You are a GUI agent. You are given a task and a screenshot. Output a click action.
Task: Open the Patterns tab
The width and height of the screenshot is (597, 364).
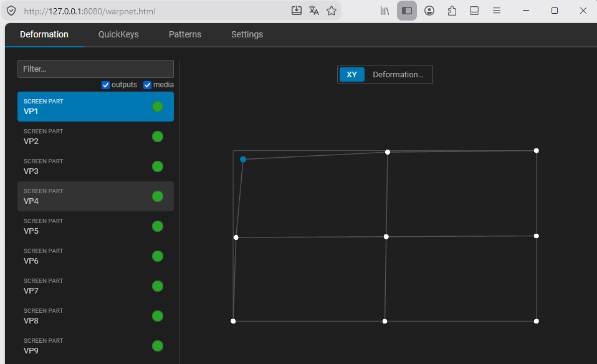coord(185,34)
